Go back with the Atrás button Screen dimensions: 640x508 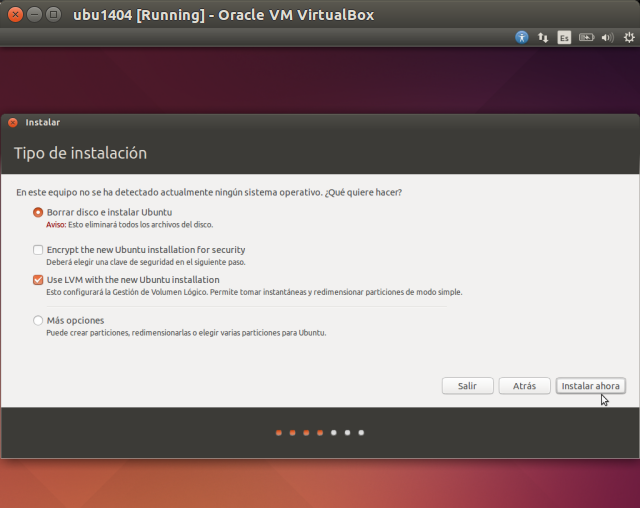(x=524, y=386)
